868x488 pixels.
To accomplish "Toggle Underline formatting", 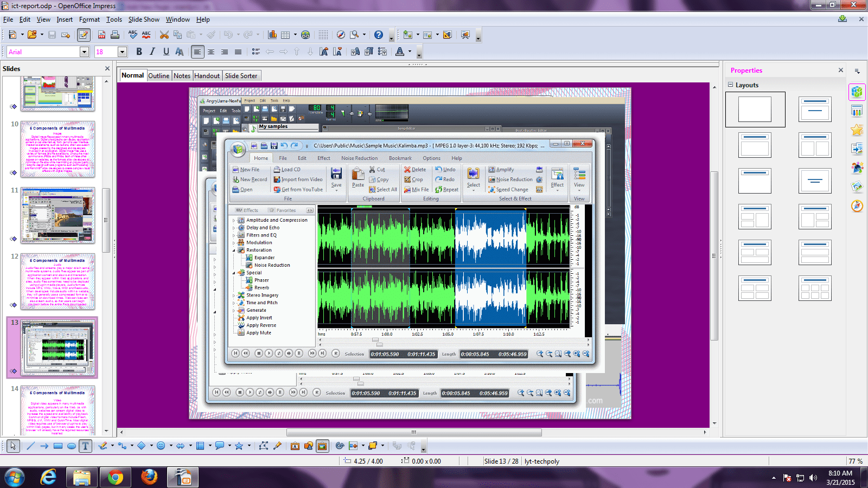I will point(166,52).
